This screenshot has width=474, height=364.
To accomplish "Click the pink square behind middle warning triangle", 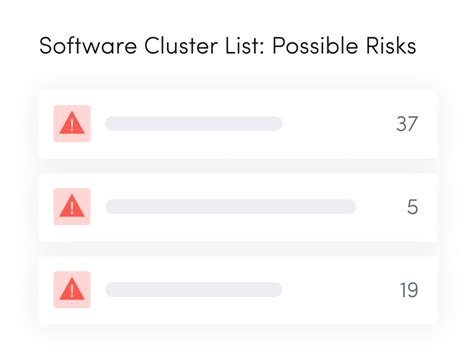I will (72, 207).
